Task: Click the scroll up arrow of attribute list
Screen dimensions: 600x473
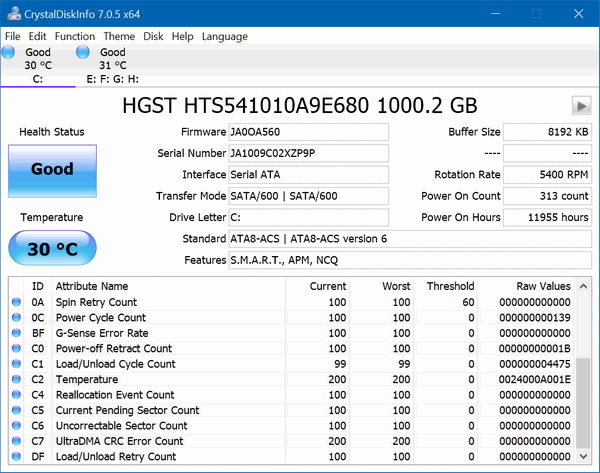Action: click(x=583, y=286)
